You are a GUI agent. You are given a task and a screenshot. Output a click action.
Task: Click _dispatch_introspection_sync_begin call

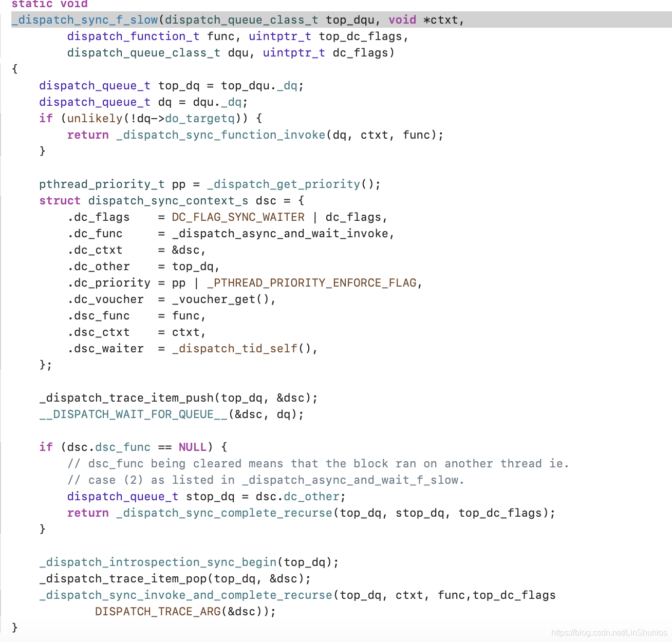(158, 562)
